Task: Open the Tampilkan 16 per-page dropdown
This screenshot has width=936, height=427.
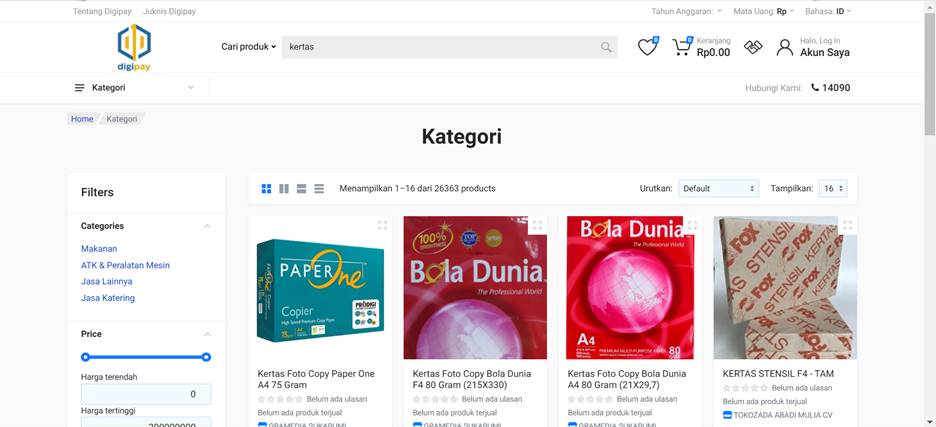Action: point(833,189)
